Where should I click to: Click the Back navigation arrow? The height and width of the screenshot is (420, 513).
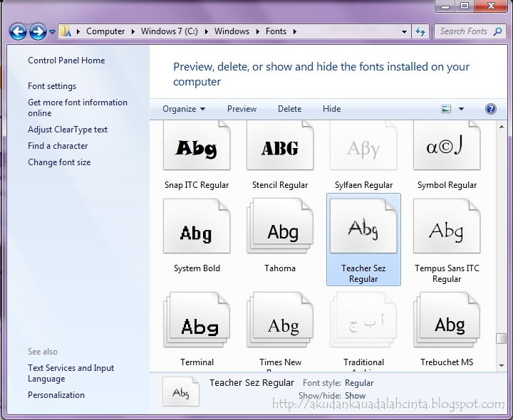(x=19, y=31)
